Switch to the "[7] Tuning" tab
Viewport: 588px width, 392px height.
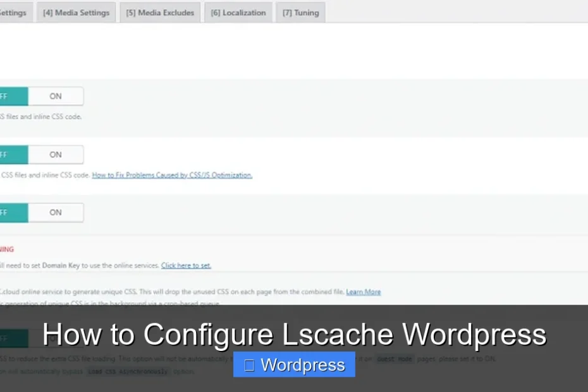(300, 12)
